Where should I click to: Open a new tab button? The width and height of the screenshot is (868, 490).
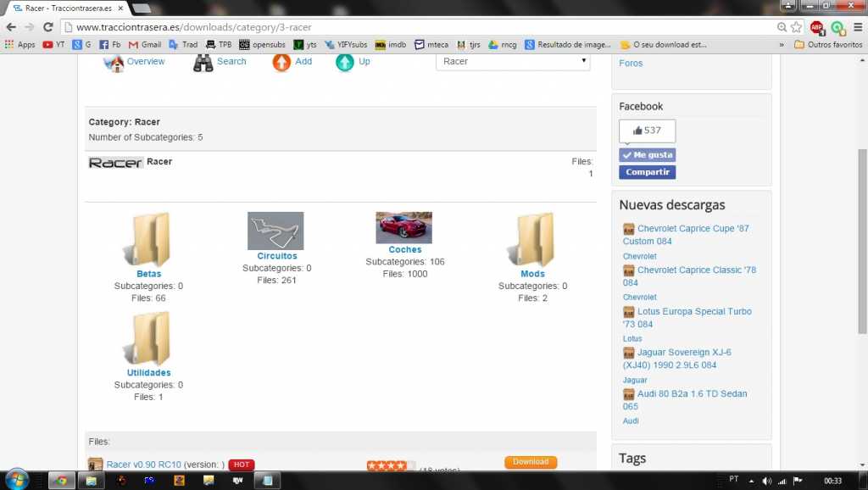(142, 8)
